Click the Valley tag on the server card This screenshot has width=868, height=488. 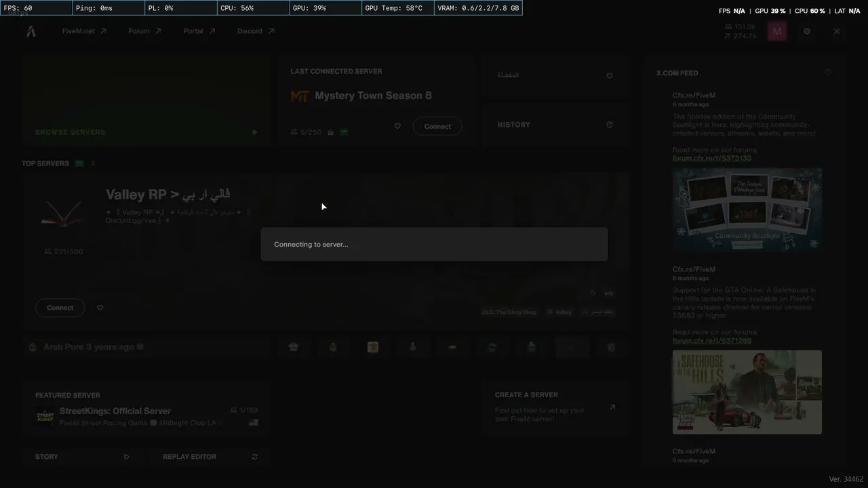coord(560,312)
